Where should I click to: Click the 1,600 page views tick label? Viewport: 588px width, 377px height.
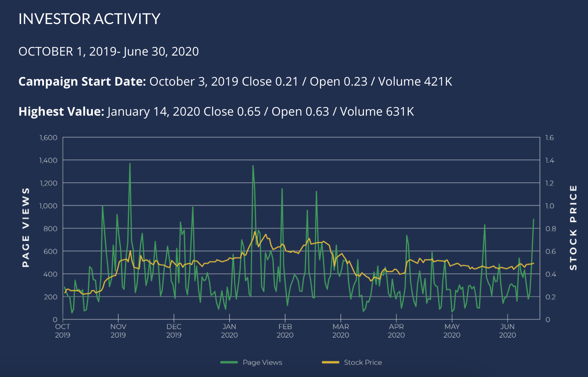(48, 138)
